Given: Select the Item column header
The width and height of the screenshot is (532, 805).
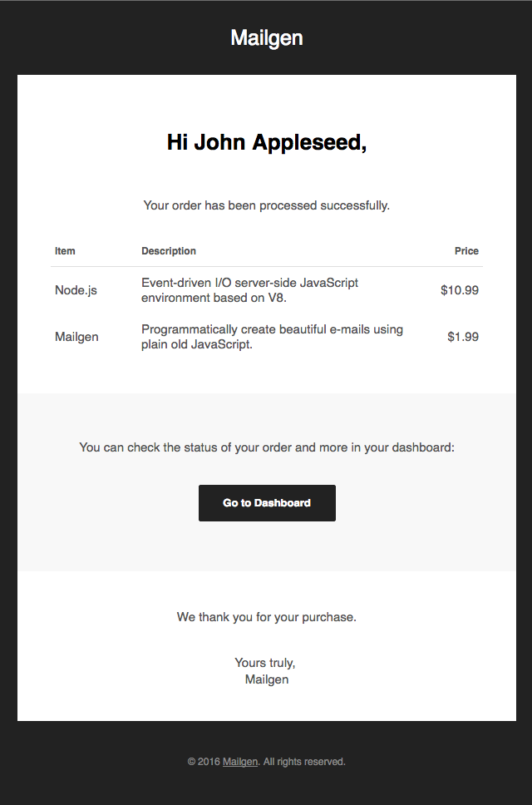Looking at the screenshot, I should pyautogui.click(x=65, y=251).
